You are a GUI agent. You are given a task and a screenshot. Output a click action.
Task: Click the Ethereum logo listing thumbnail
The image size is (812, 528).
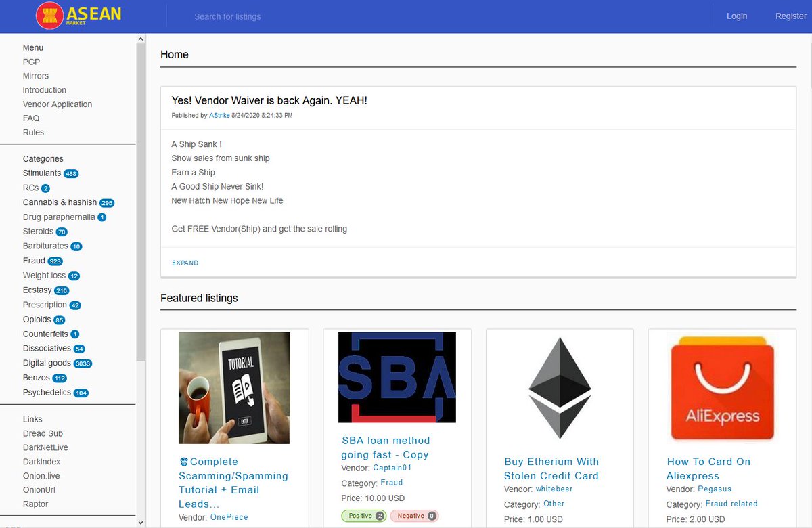pos(560,388)
